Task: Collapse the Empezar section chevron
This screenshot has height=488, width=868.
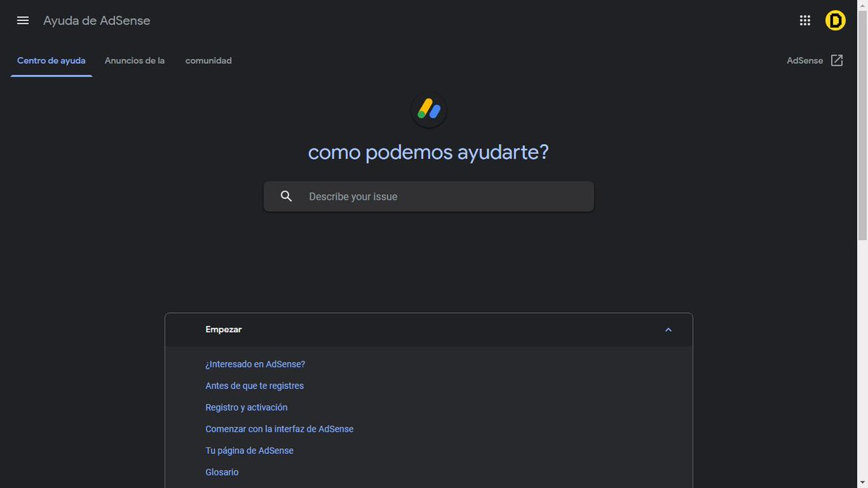Action: click(x=668, y=330)
